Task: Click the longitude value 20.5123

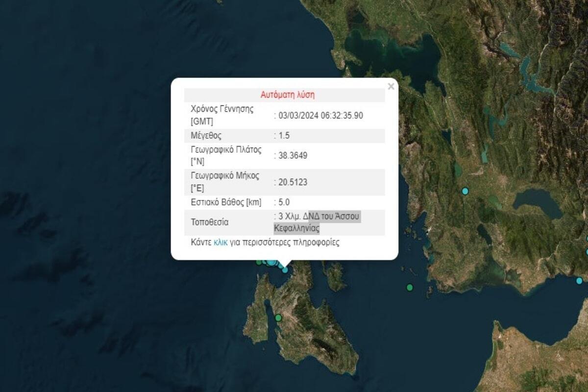Action: point(293,182)
